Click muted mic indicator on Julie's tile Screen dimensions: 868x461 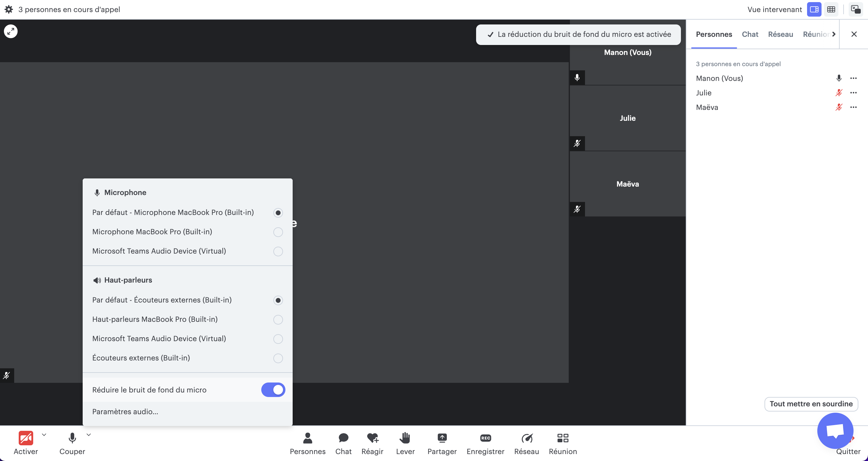(577, 143)
